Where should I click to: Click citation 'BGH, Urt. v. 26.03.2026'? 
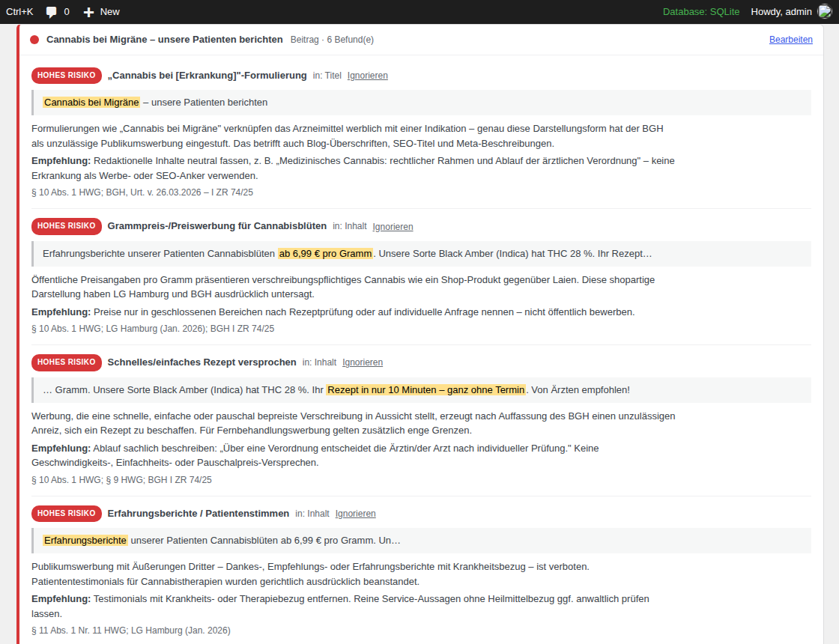(154, 192)
